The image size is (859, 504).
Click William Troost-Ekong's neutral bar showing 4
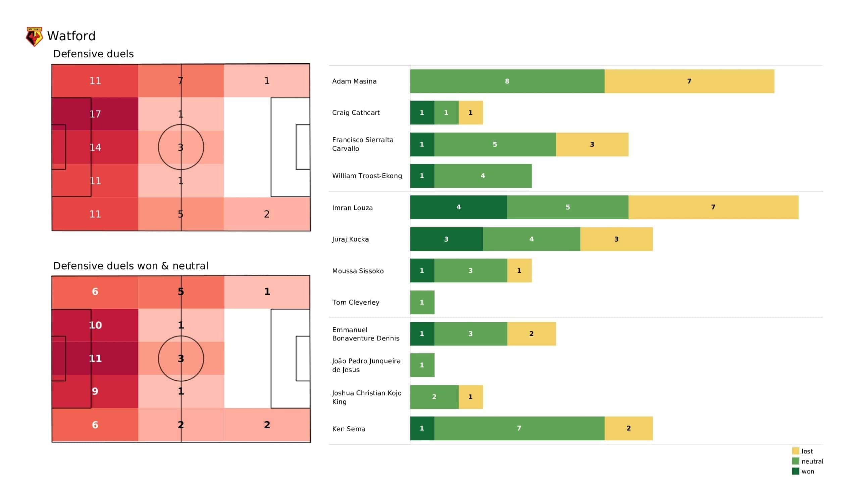point(483,176)
